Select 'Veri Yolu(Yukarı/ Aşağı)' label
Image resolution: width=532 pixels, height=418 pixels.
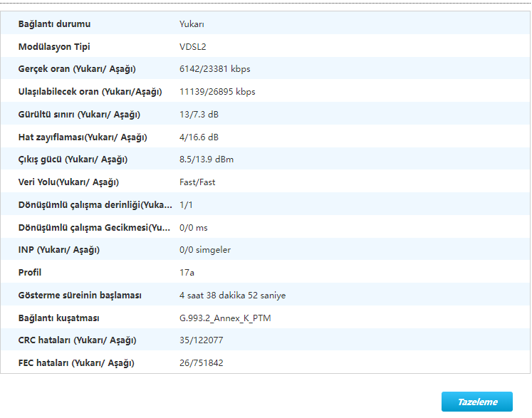(x=68, y=182)
